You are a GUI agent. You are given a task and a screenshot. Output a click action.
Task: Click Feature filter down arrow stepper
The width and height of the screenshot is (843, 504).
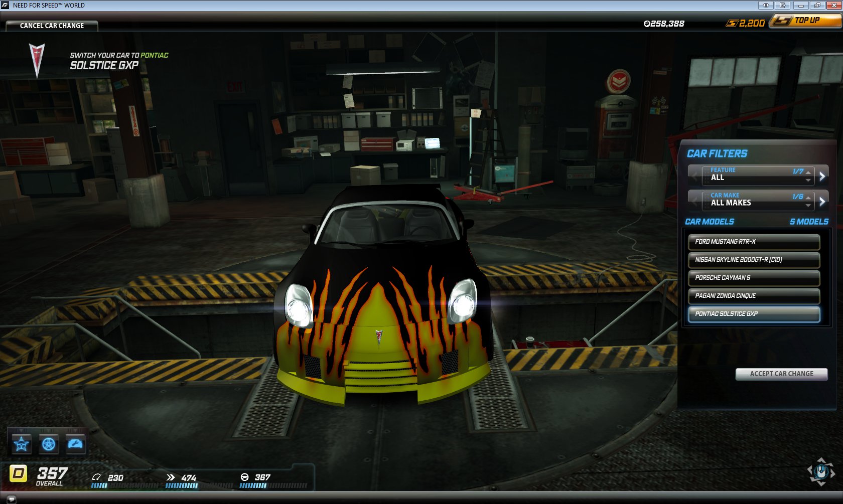point(808,180)
